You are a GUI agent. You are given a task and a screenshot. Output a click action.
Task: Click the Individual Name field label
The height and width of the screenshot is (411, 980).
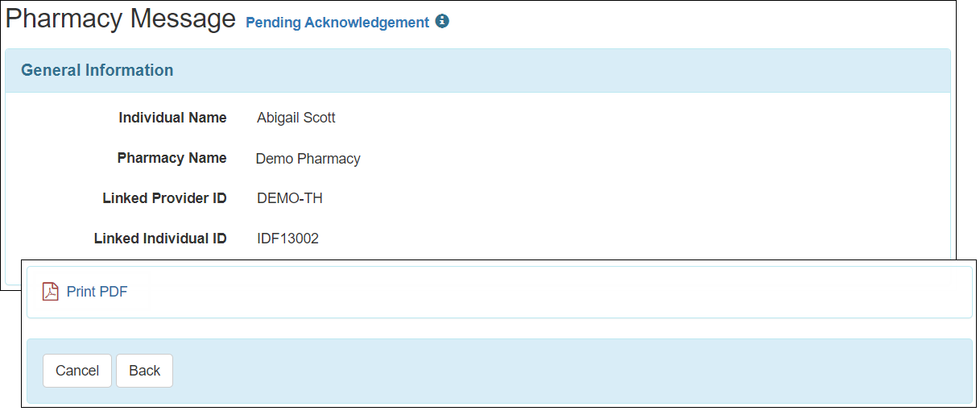pos(172,118)
